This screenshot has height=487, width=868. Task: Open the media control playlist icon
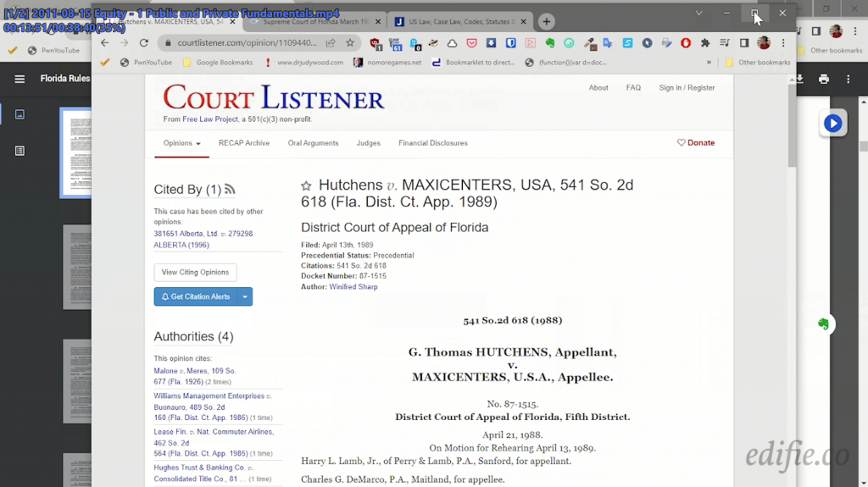pos(725,43)
